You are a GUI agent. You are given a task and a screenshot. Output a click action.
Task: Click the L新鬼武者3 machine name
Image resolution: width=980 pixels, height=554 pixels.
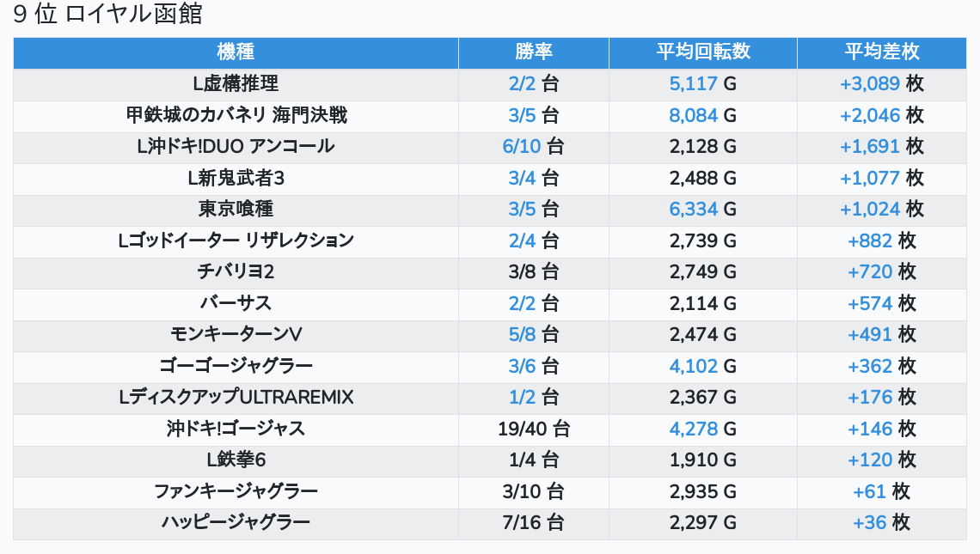coord(236,178)
